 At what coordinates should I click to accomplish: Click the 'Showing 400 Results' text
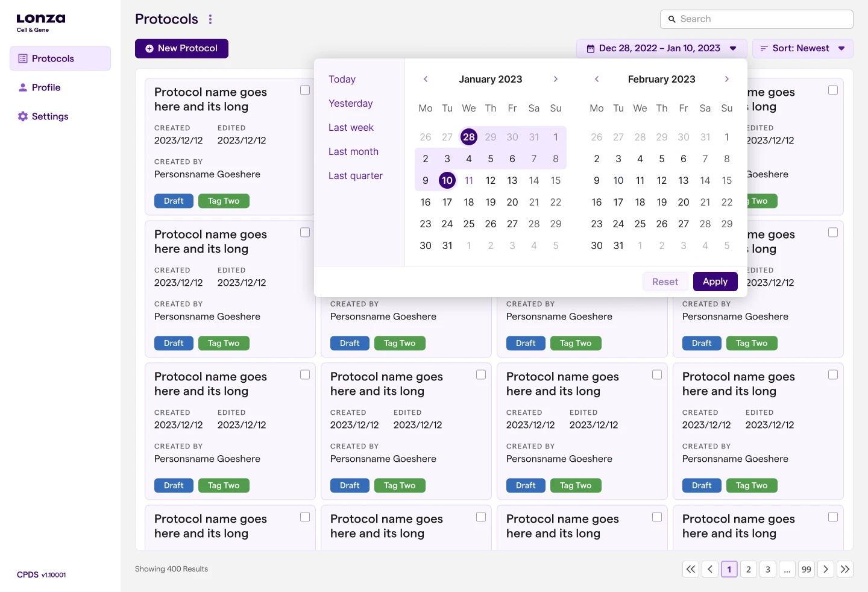tap(171, 569)
